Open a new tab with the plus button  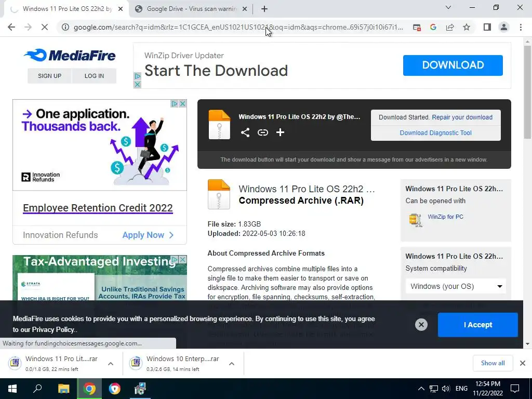point(264,9)
